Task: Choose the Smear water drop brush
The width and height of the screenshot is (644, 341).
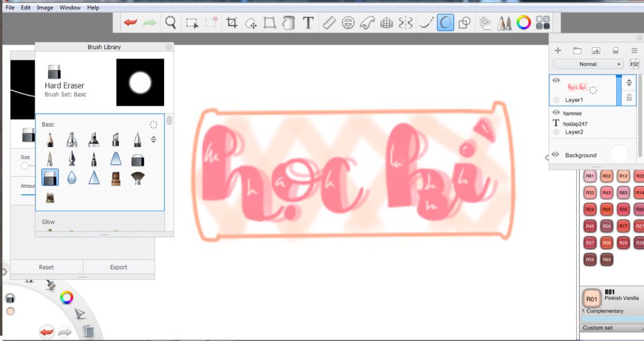Action: (72, 177)
